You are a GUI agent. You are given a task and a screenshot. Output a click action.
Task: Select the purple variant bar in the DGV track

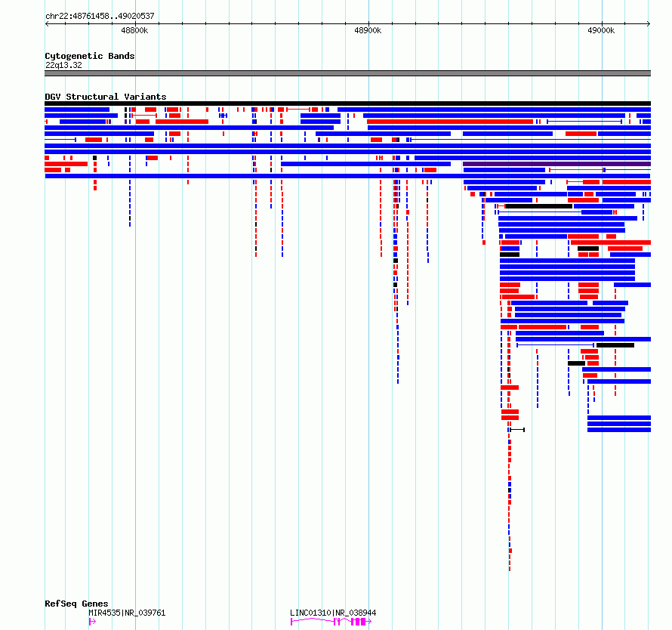click(x=556, y=164)
